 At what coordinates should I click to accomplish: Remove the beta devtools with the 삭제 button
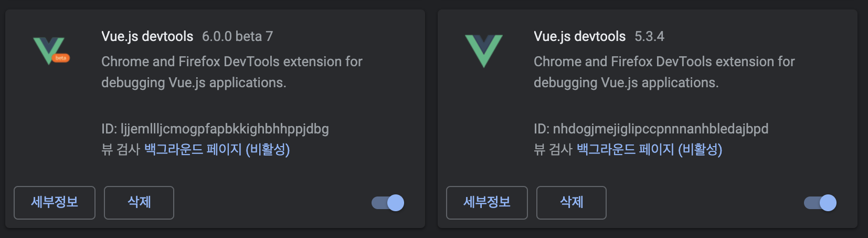[x=139, y=202]
